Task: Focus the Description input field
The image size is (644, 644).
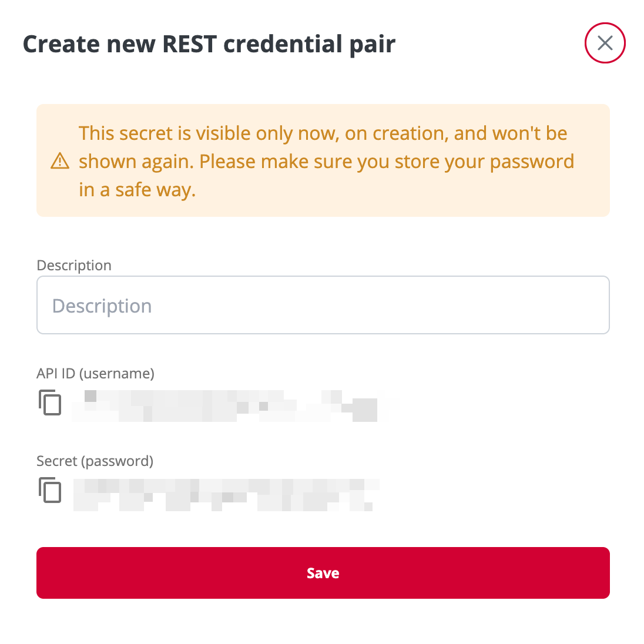Action: pyautogui.click(x=323, y=305)
